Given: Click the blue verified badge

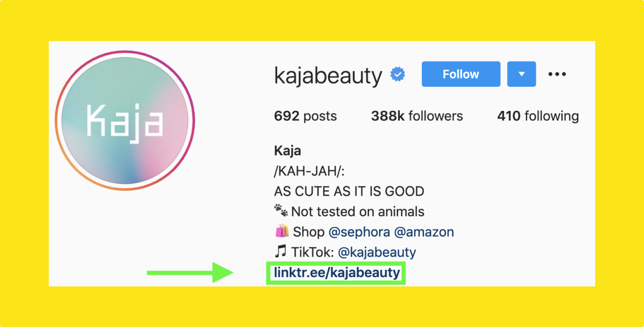Looking at the screenshot, I should tap(398, 75).
